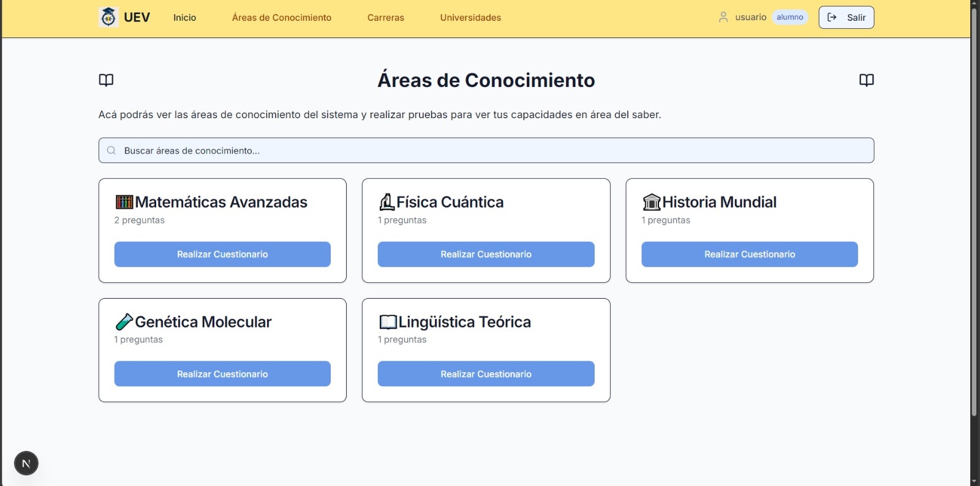Screen dimensions: 980x486
Task: Go to the Inicio page
Action: [x=184, y=18]
